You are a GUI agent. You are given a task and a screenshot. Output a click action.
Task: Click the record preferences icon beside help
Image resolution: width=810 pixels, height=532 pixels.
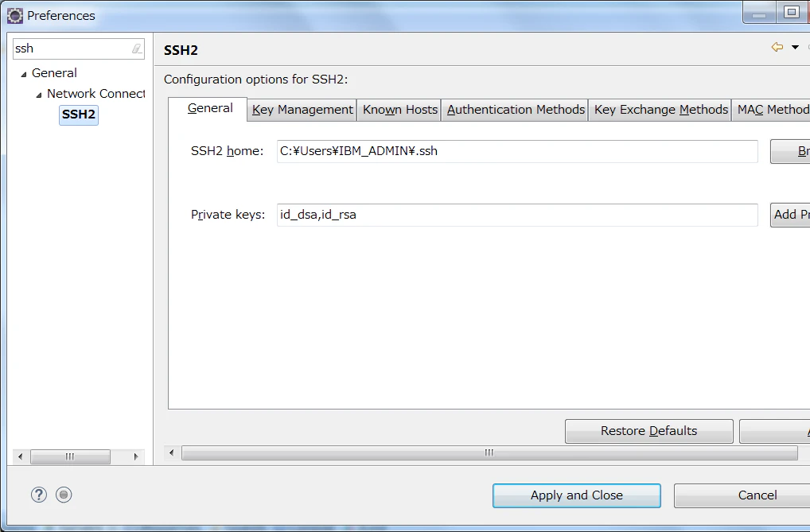click(x=64, y=495)
